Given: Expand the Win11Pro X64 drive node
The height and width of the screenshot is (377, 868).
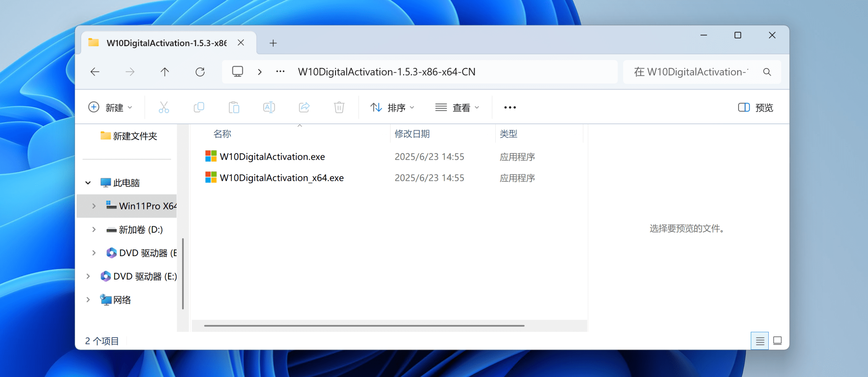Looking at the screenshot, I should click(x=94, y=206).
